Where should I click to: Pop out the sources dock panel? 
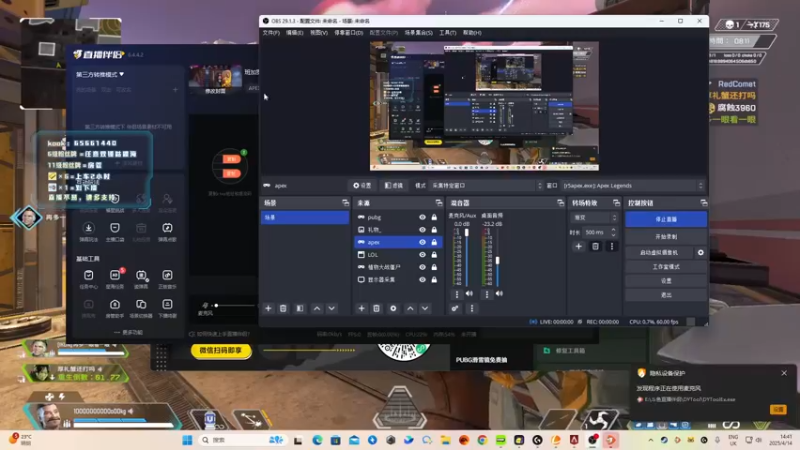(x=439, y=203)
